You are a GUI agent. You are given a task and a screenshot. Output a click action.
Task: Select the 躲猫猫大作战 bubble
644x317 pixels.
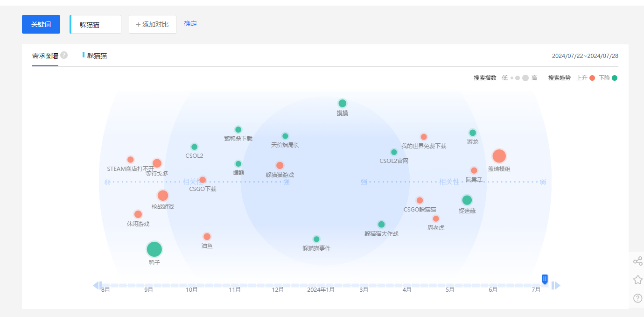pyautogui.click(x=381, y=224)
